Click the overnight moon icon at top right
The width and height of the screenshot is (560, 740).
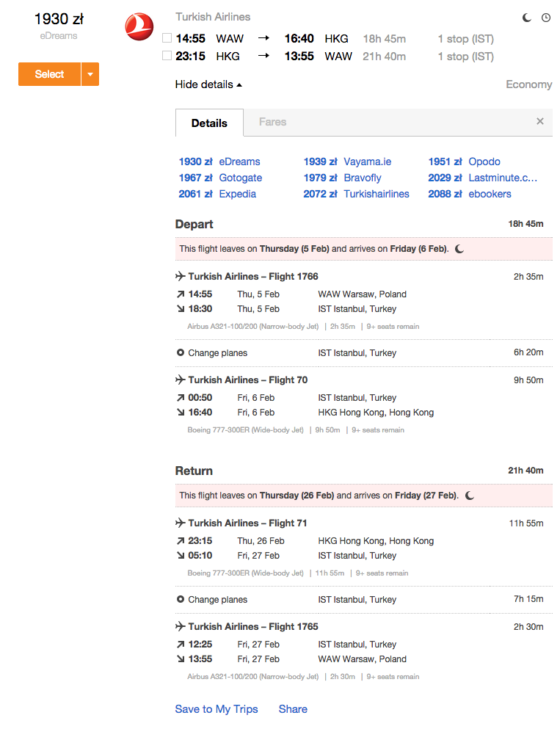pyautogui.click(x=526, y=18)
